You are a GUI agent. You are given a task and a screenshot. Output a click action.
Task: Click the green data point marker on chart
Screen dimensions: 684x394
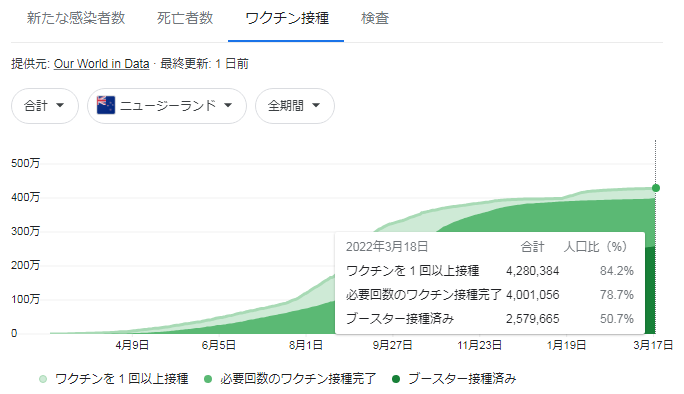click(655, 188)
